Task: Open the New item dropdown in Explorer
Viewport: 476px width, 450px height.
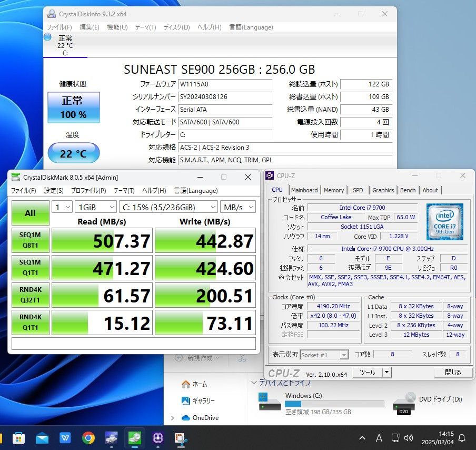Action: [197, 358]
